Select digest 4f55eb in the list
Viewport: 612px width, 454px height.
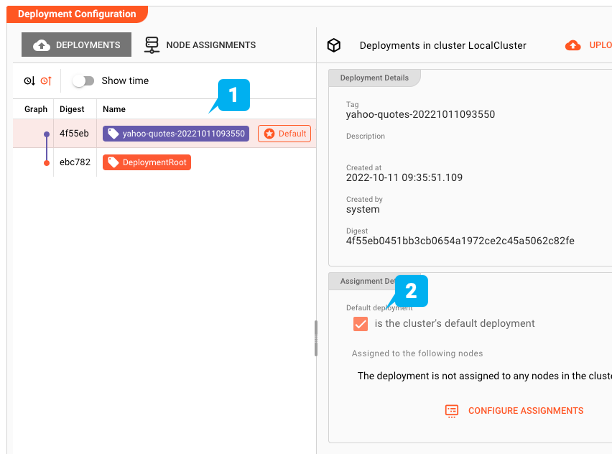[74, 133]
